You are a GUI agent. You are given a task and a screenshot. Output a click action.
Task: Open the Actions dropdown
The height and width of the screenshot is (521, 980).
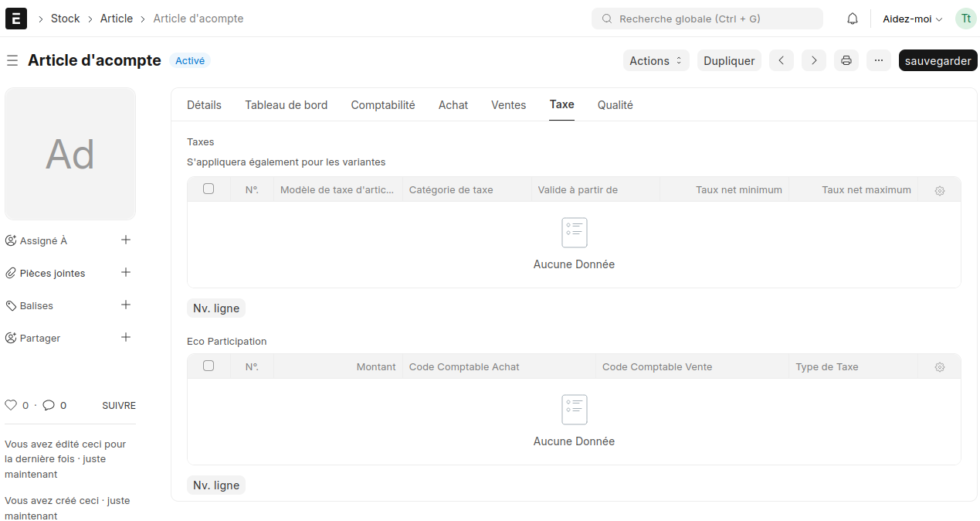pyautogui.click(x=656, y=60)
